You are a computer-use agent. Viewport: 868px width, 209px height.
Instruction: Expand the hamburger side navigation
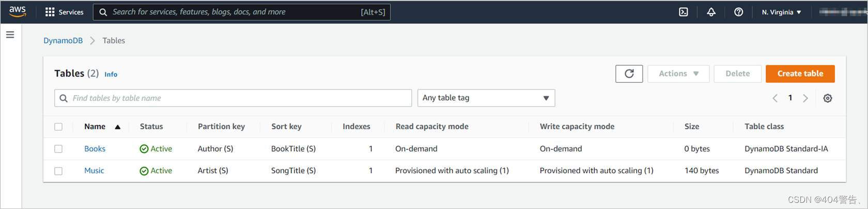pyautogui.click(x=10, y=35)
